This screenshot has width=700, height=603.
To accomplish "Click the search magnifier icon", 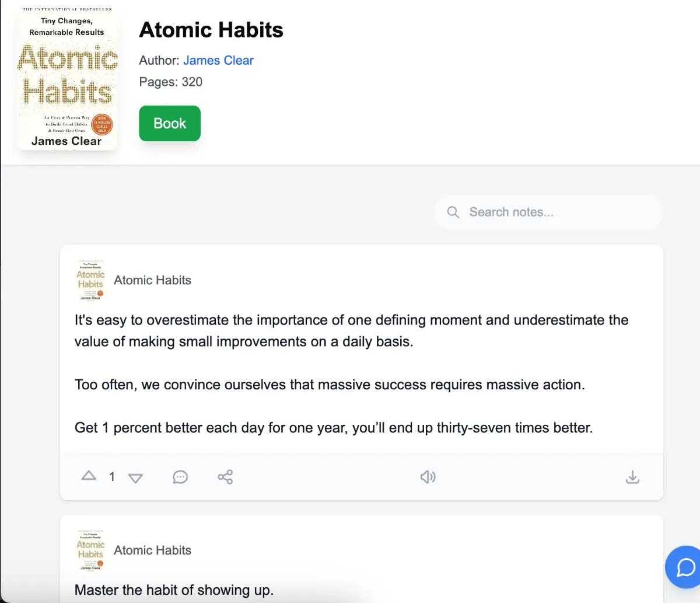I will point(453,212).
